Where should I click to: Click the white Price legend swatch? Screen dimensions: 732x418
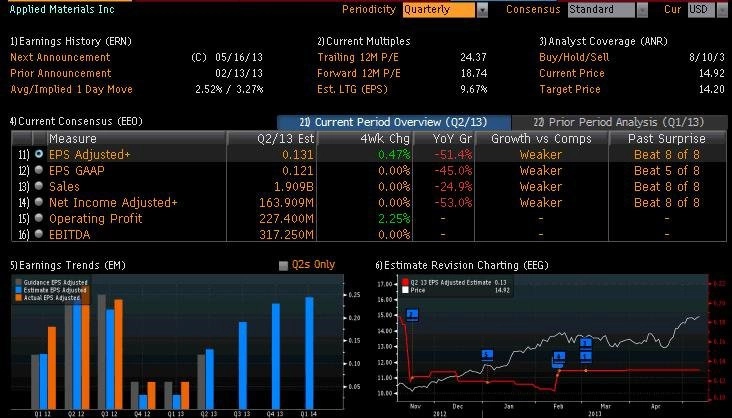[x=405, y=290]
